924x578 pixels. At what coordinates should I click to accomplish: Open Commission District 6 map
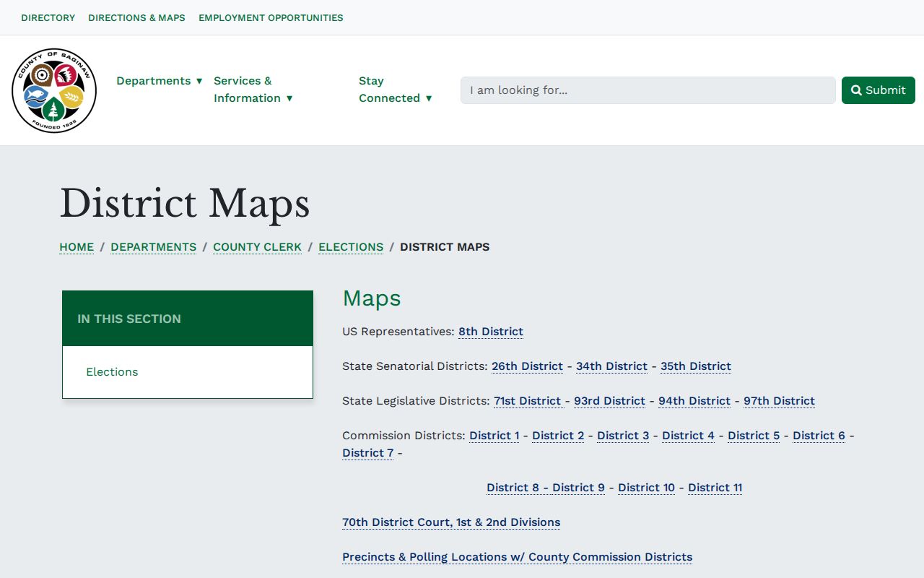click(x=819, y=436)
